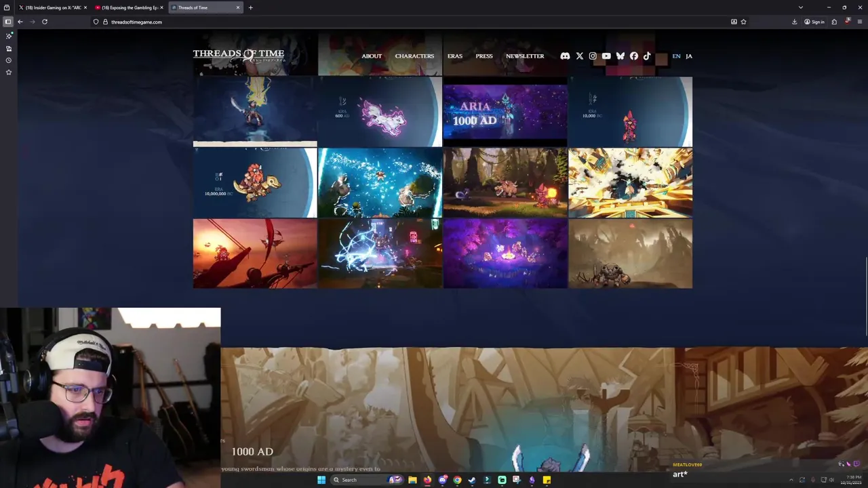Screen dimensions: 868x488
Task: Open the ARIA 1000 AD thumbnail
Action: (x=505, y=111)
